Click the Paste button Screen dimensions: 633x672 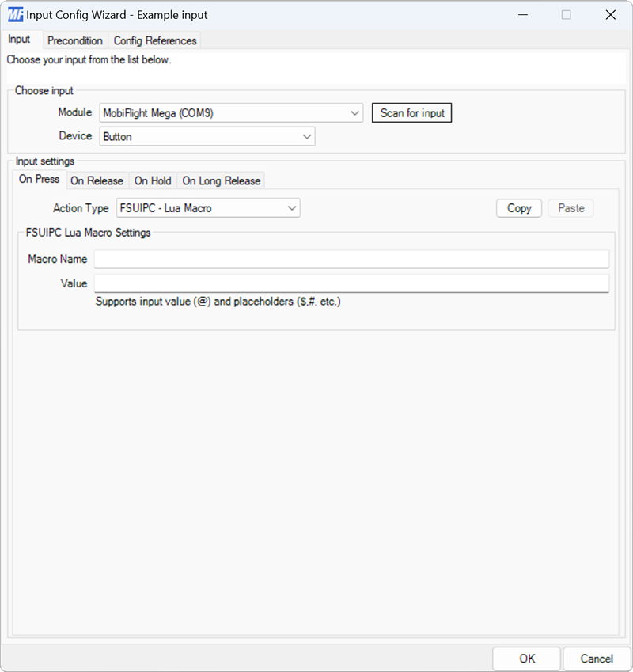click(570, 207)
